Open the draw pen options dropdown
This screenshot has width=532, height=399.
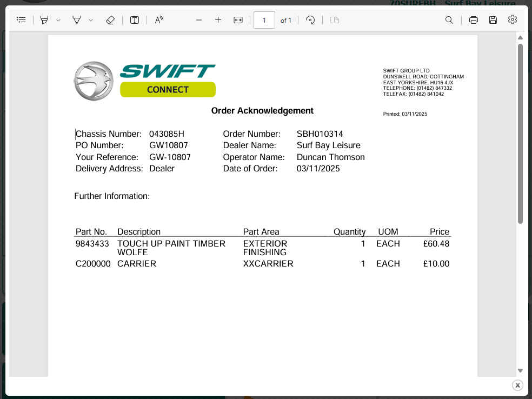point(91,20)
